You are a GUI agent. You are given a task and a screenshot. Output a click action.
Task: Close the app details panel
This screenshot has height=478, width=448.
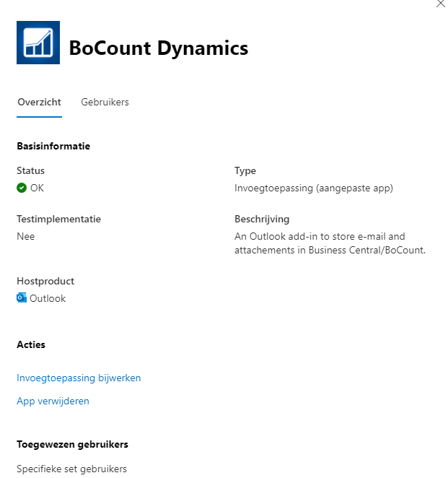[x=440, y=4]
